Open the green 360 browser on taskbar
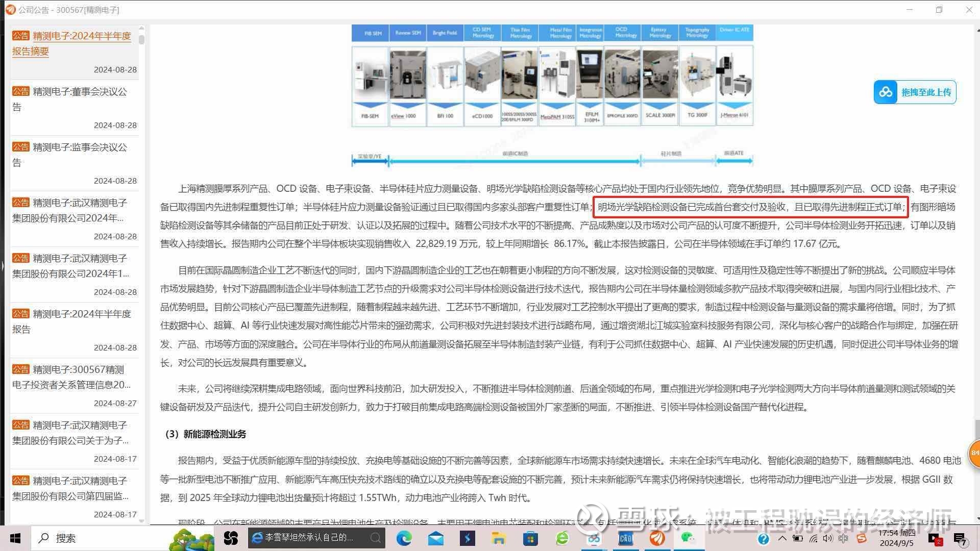 click(x=562, y=538)
